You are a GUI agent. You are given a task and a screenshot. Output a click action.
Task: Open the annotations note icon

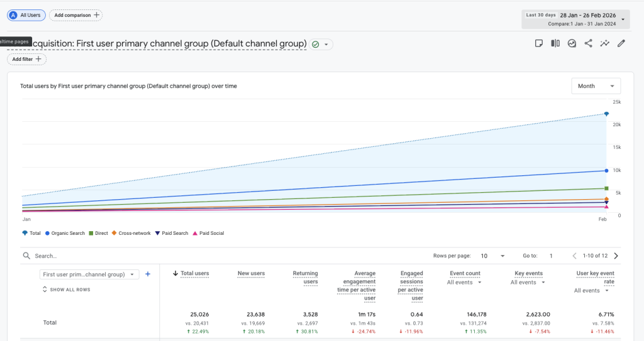(538, 43)
